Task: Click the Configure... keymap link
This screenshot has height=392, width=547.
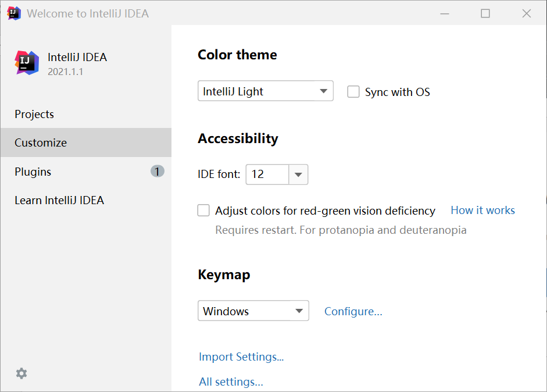Action: point(353,311)
